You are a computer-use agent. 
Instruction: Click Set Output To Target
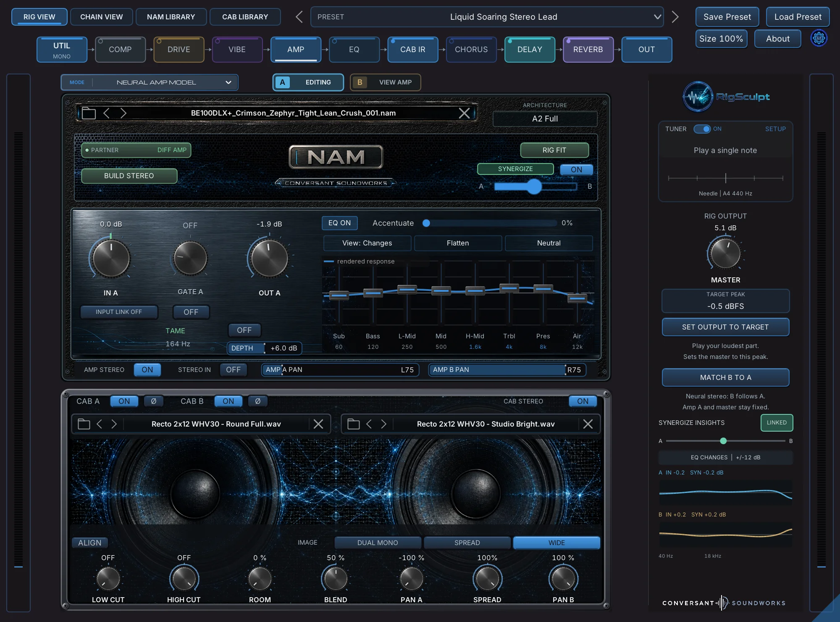coord(725,327)
